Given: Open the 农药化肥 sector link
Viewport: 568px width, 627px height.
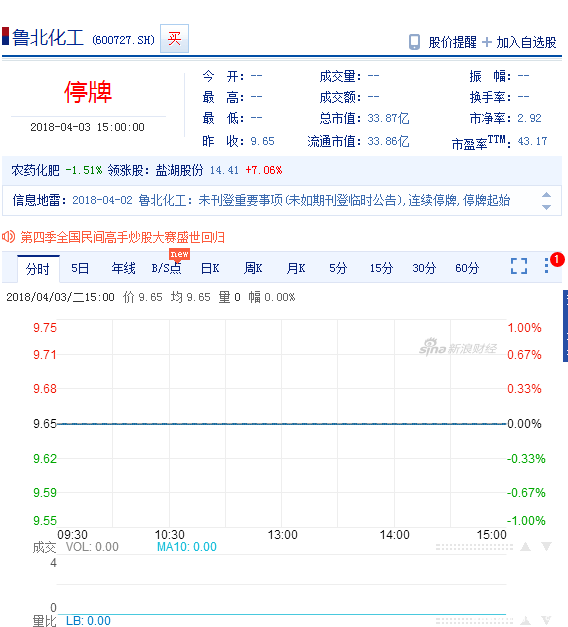Looking at the screenshot, I should (x=35, y=170).
